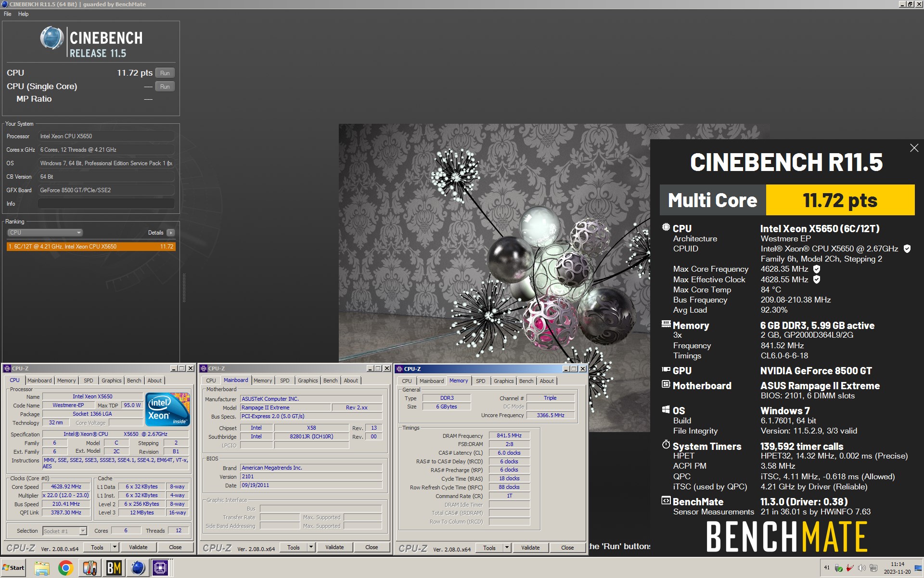Screen dimensions: 924x578
Task: Click the System Timers stopwatch icon
Action: [x=666, y=444]
